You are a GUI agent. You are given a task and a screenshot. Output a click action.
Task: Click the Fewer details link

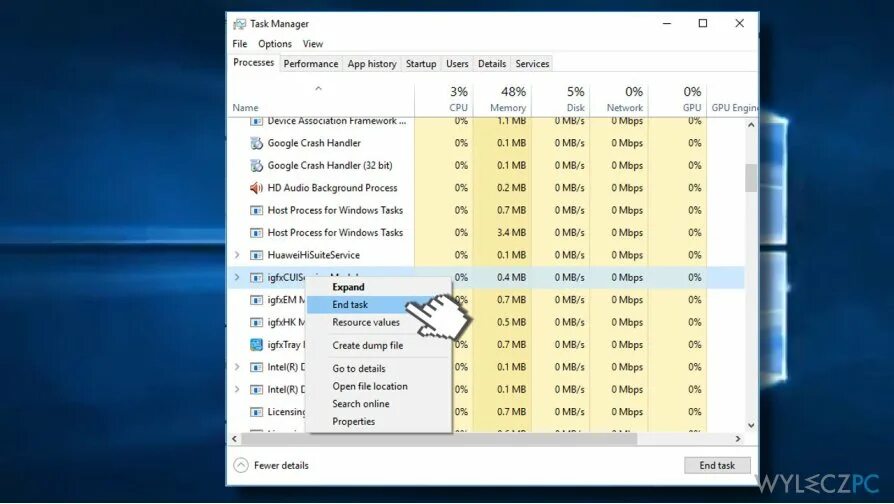281,465
